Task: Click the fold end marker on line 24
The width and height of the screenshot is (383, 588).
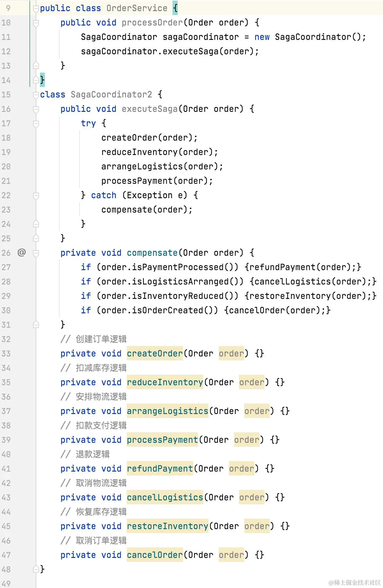Action: pos(36,224)
